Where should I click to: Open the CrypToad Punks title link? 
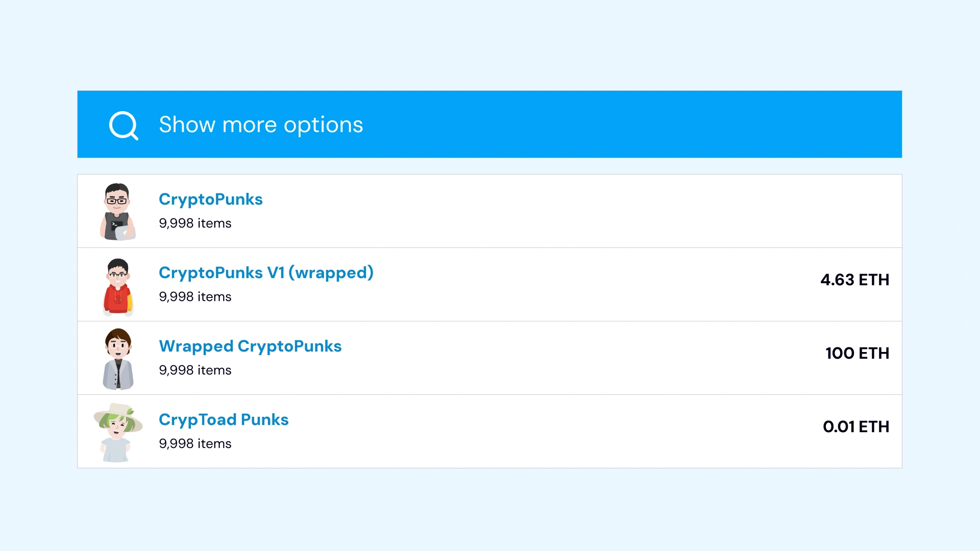(x=224, y=420)
